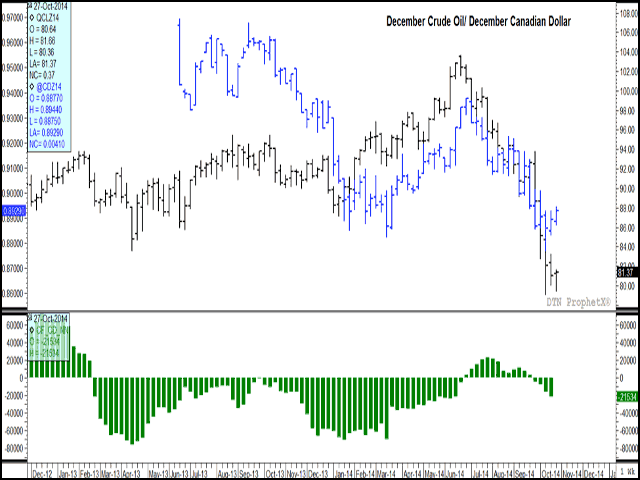Click the LA= 81.37 value

tap(43, 64)
